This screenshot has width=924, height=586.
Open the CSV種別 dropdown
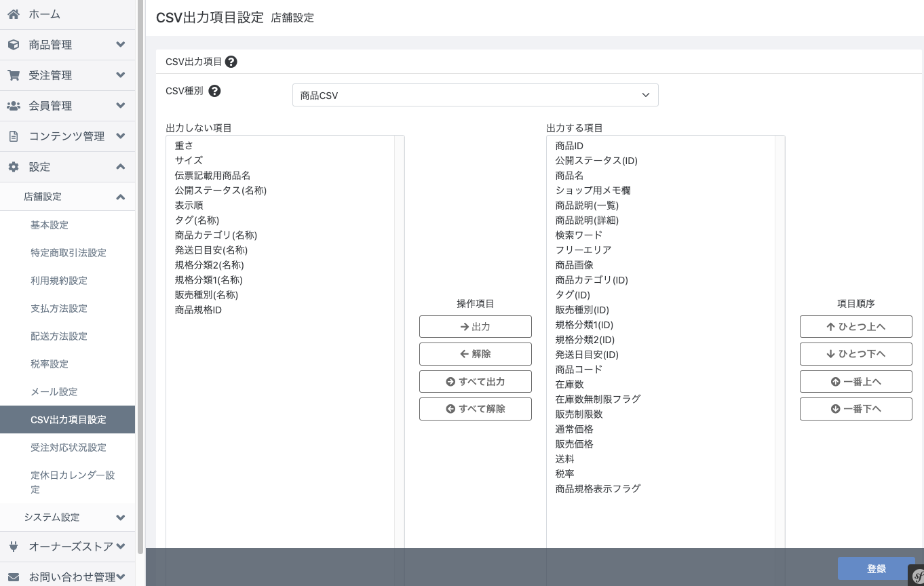(475, 96)
